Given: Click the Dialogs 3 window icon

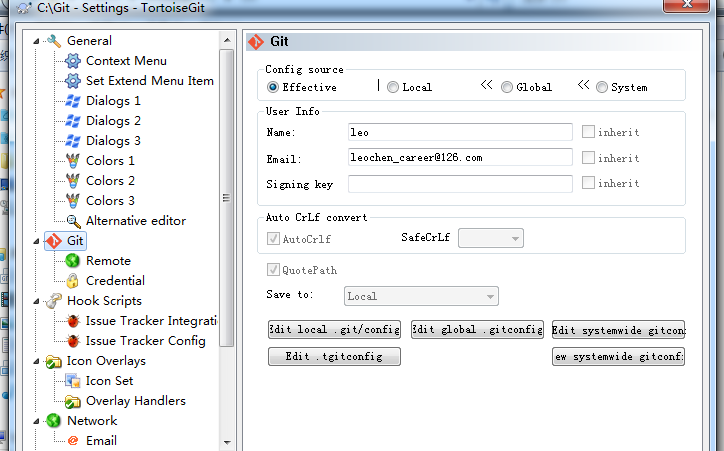Looking at the screenshot, I should (72, 141).
